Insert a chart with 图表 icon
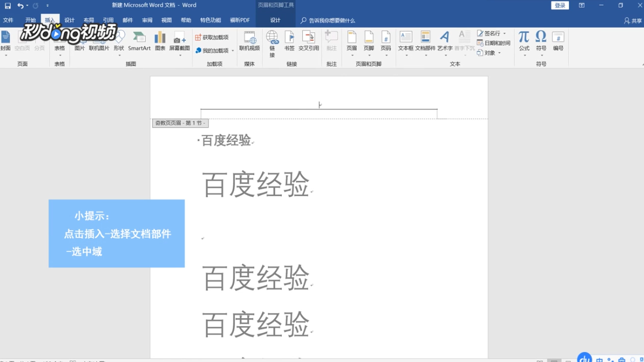The width and height of the screenshot is (644, 362). [x=160, y=41]
